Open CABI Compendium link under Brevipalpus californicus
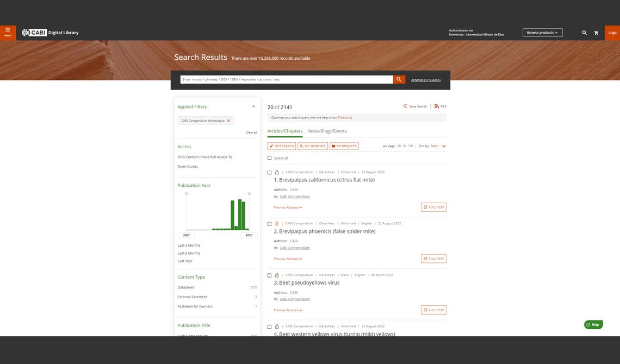This screenshot has width=620, height=364. (295, 197)
